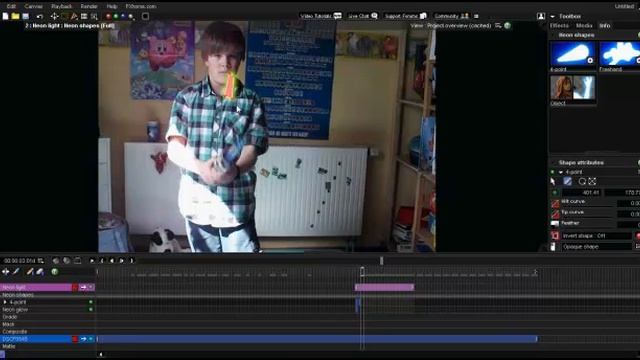Screen dimensions: 640x360
Task: Click the Tip curve icon
Action: [555, 213]
